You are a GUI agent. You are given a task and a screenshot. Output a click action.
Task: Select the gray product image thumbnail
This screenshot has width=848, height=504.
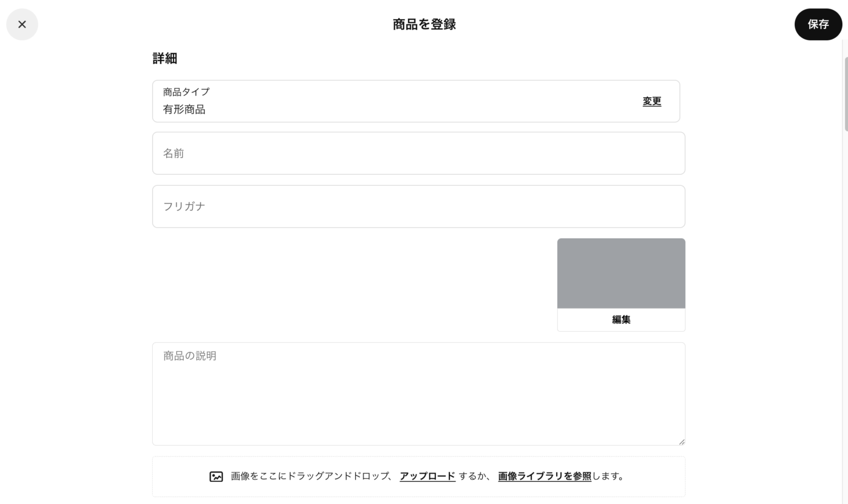click(620, 273)
